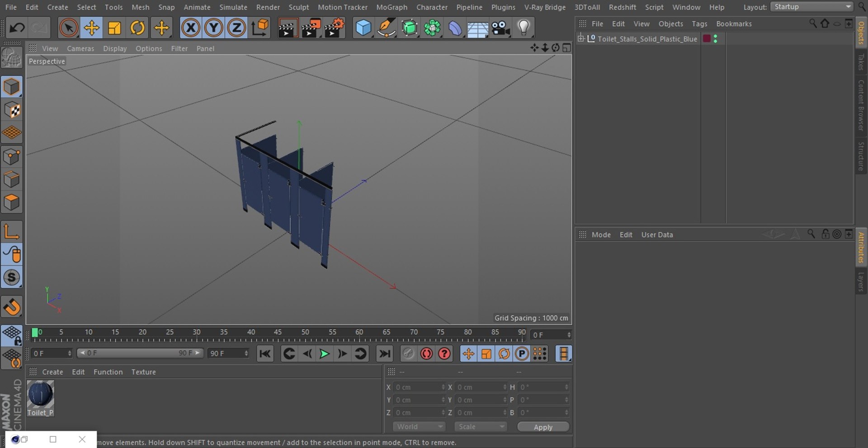Open the Bend deformer icon
The height and width of the screenshot is (448, 868).
(455, 28)
